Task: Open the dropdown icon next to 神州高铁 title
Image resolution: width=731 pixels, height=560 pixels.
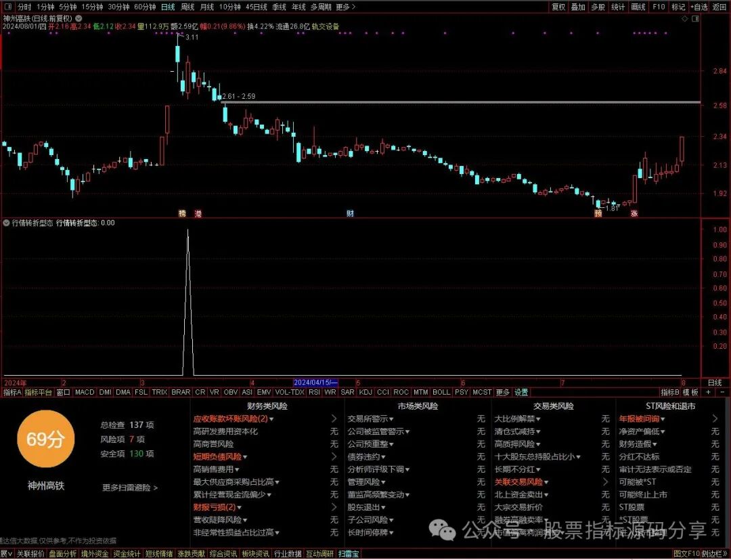Action: pos(79,19)
